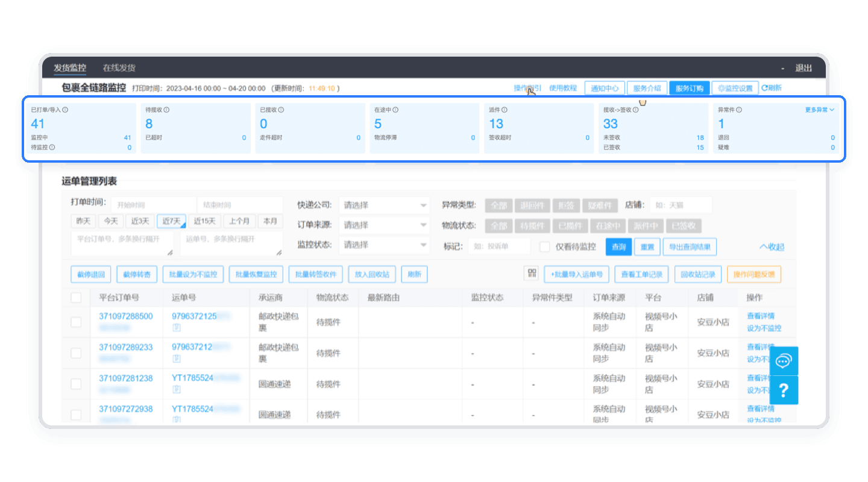Select the 发货监控 tab
The height and width of the screenshot is (482, 868).
tap(70, 67)
